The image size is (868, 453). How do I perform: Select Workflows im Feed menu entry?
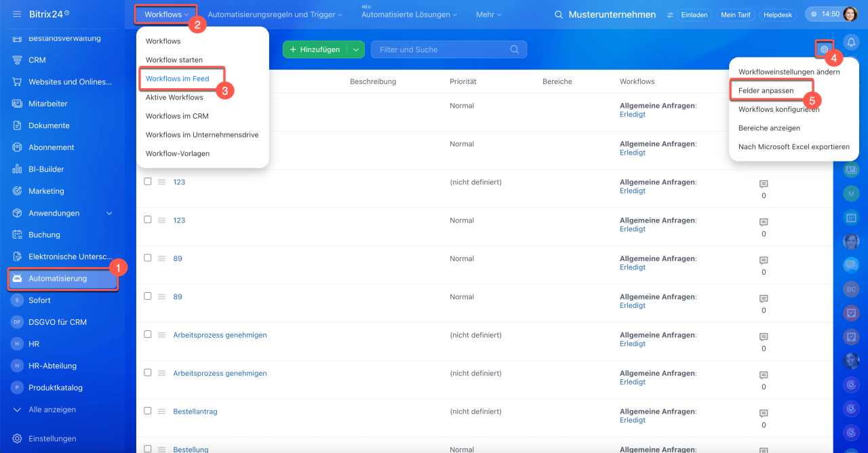(x=178, y=79)
